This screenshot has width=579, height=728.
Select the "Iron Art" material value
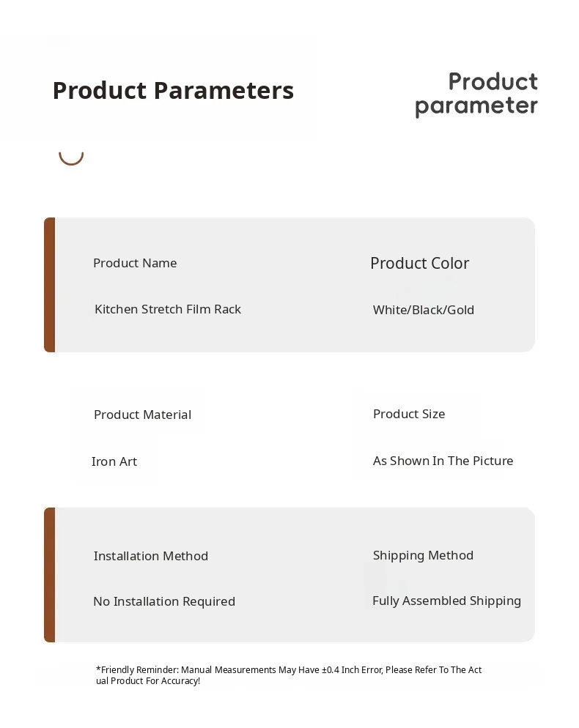pos(114,461)
